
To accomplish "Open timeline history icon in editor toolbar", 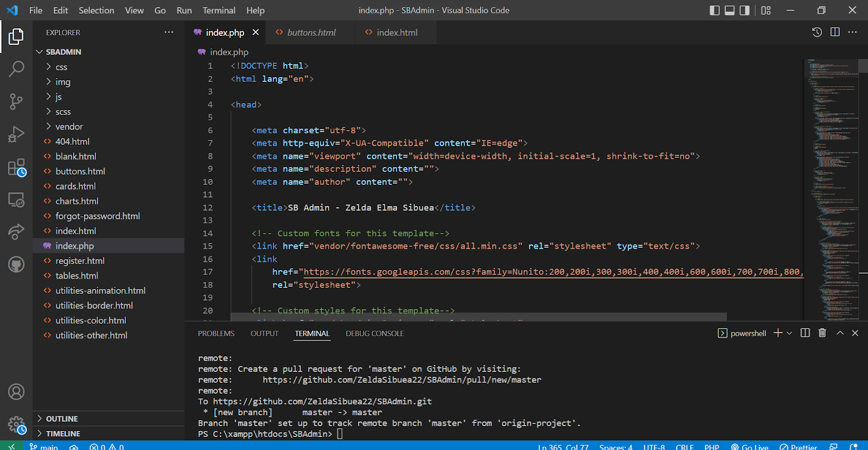I will click(x=817, y=33).
